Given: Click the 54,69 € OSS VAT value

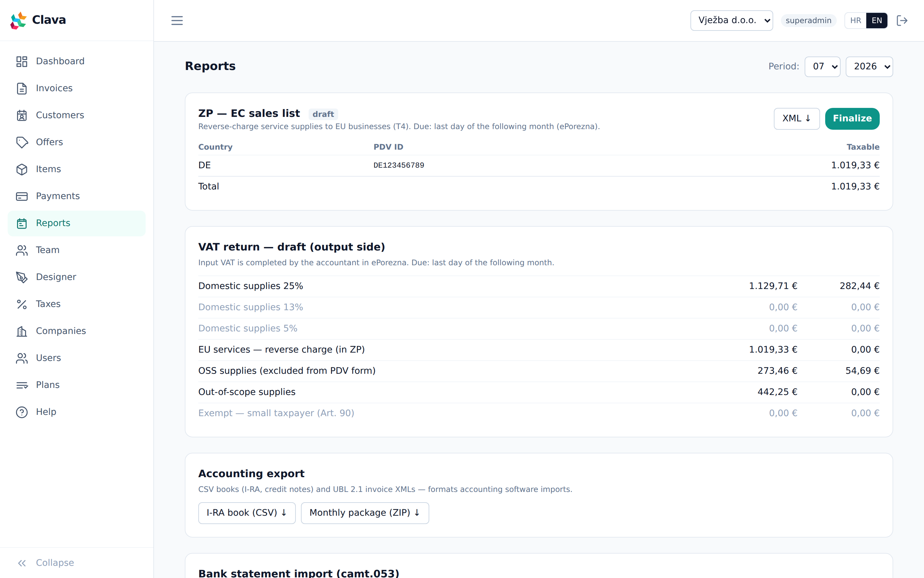Looking at the screenshot, I should (x=862, y=371).
